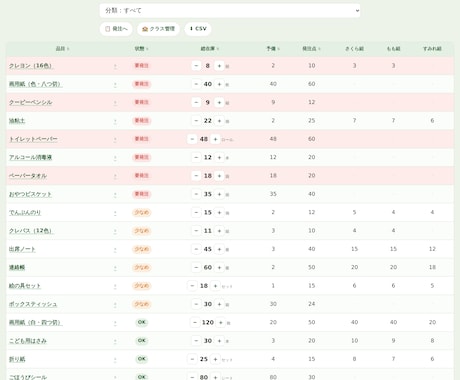Increase stock for こども用はさみ
The height and width of the screenshot is (380, 460).
[219, 341]
